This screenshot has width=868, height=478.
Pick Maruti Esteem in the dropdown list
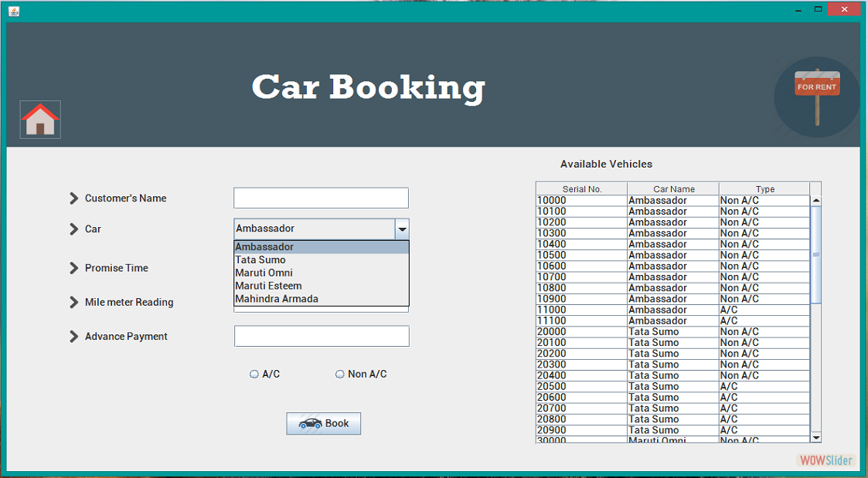(x=321, y=286)
